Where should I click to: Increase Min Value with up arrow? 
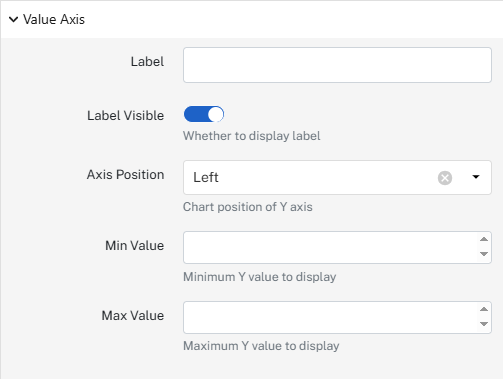[x=484, y=239]
